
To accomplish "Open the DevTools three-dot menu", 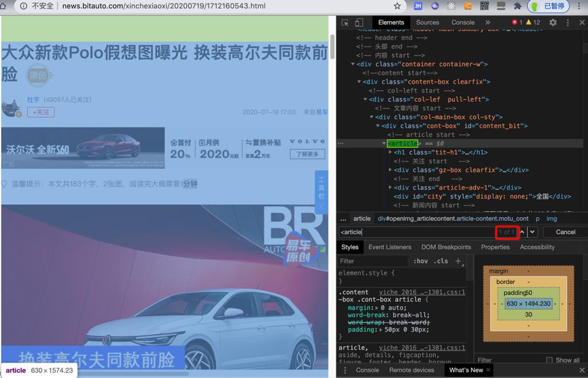I will point(568,22).
